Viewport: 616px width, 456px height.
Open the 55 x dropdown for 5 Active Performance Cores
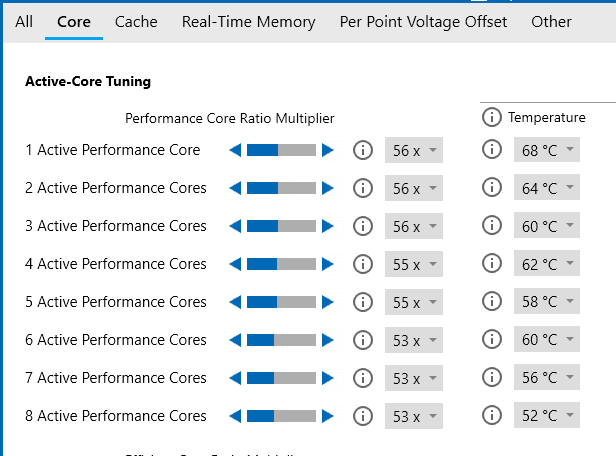click(x=414, y=302)
